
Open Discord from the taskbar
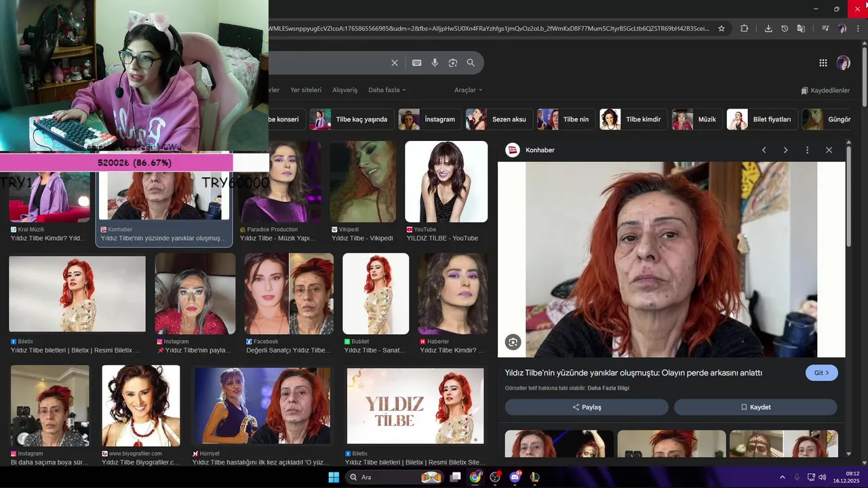tap(515, 477)
